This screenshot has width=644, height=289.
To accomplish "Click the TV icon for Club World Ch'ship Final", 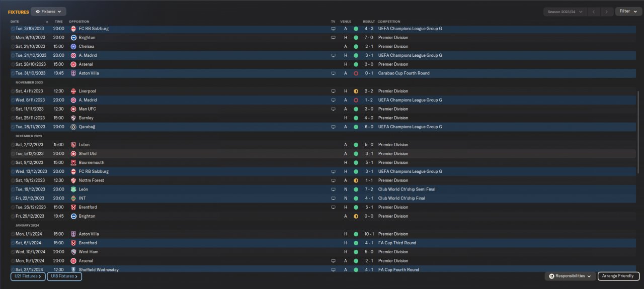I will [x=333, y=199].
